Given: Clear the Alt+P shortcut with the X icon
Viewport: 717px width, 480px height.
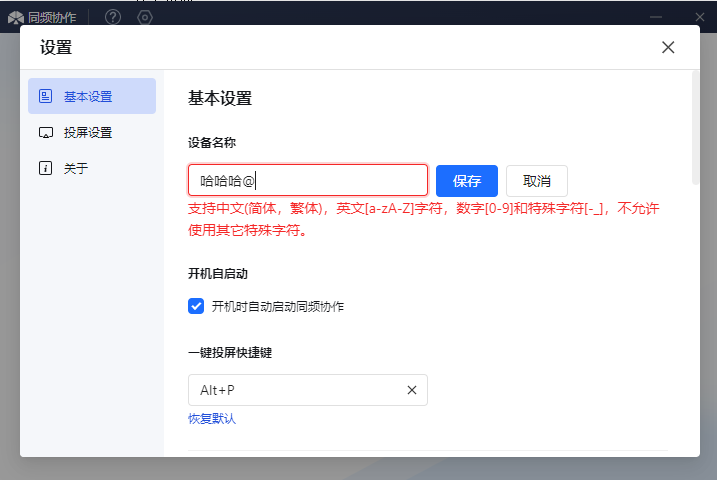Looking at the screenshot, I should click(411, 390).
